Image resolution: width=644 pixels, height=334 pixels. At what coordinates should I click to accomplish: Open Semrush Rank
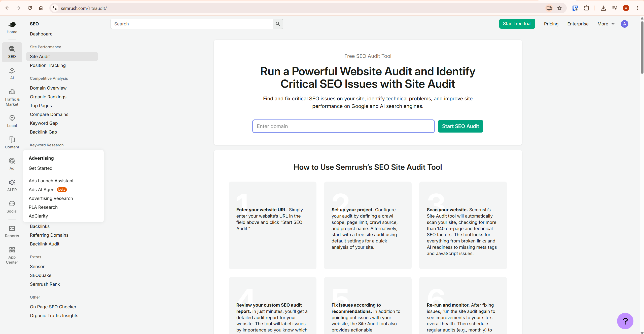point(45,284)
